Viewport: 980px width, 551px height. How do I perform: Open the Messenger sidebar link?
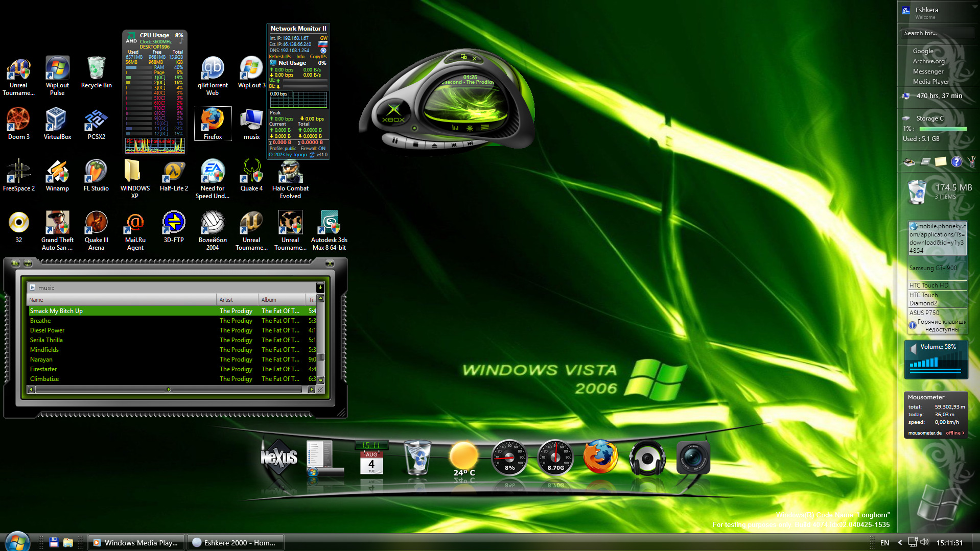coord(928,71)
